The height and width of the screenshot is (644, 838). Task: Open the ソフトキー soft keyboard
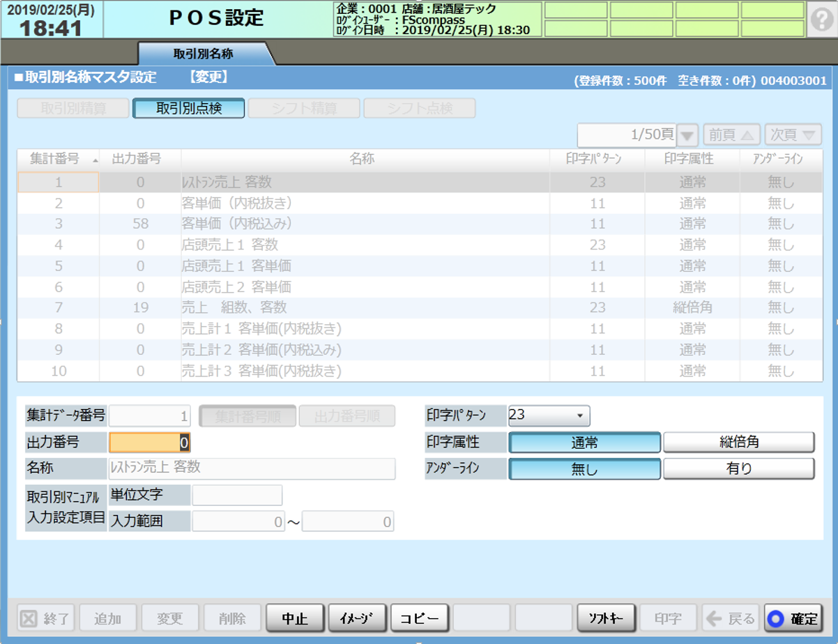tap(607, 618)
